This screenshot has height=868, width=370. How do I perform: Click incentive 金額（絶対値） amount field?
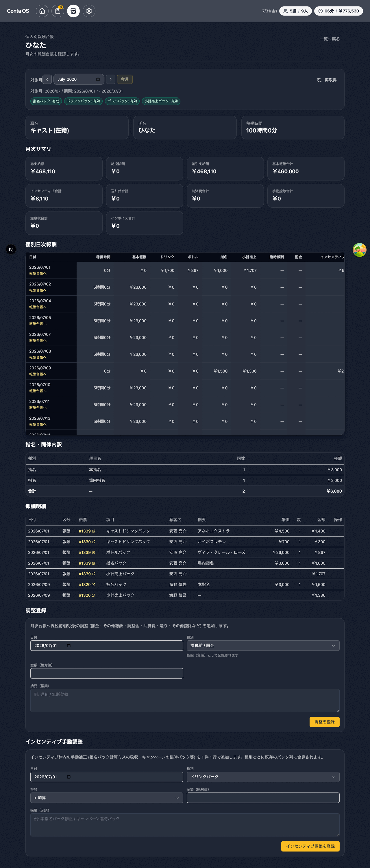(x=263, y=798)
